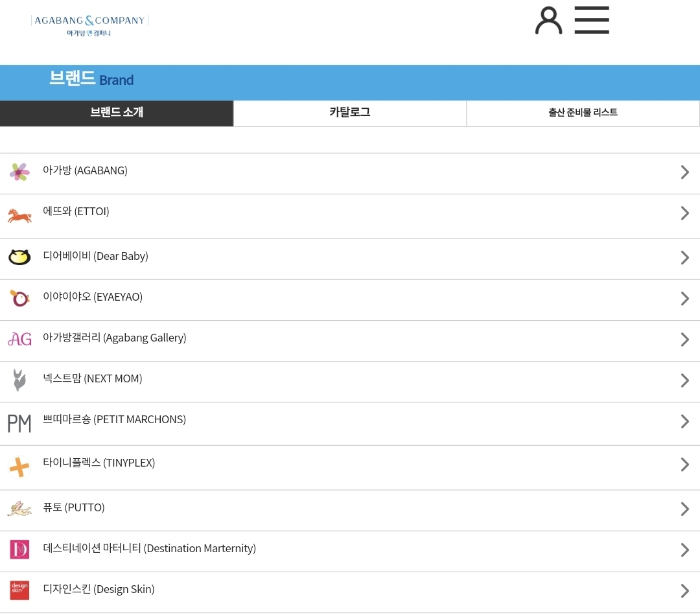
Task: Click the Dear Baby brand icon
Action: point(19,257)
